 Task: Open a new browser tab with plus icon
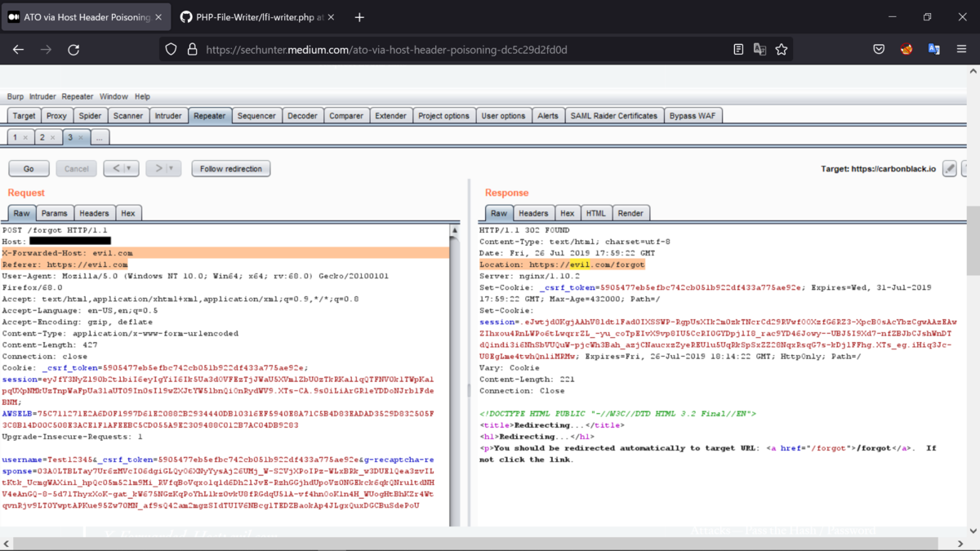click(359, 17)
